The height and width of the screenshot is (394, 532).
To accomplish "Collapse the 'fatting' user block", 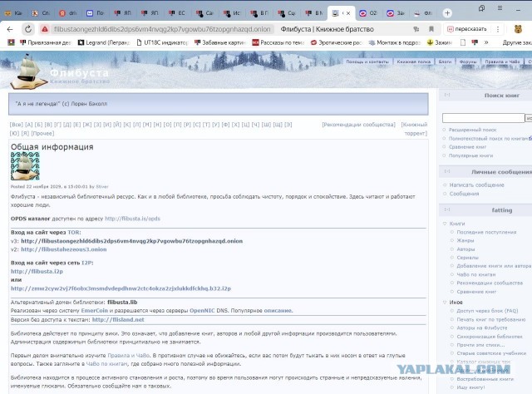I will (447, 209).
